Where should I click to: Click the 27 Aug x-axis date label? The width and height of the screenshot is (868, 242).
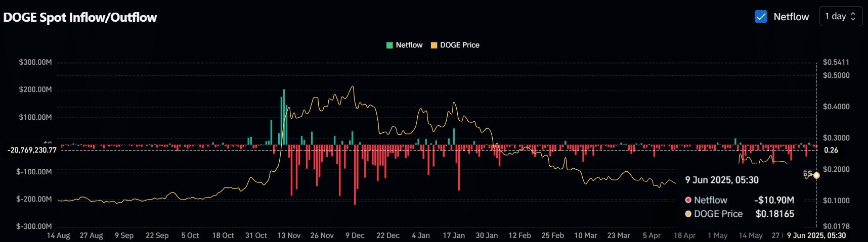91,235
